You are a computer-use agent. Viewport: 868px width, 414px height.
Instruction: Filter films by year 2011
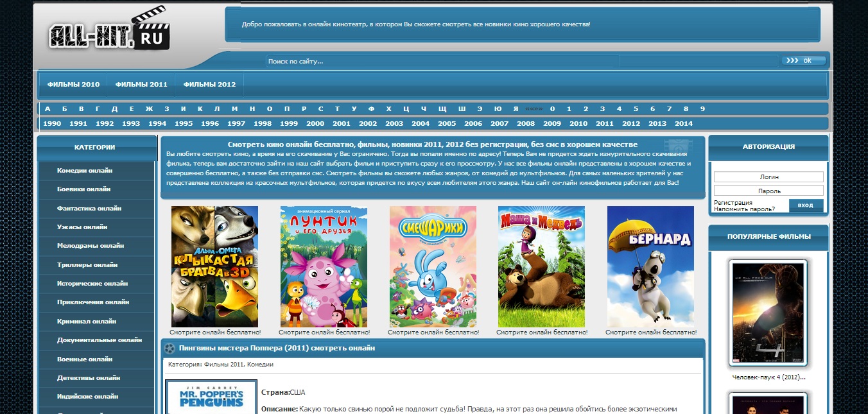coord(605,124)
